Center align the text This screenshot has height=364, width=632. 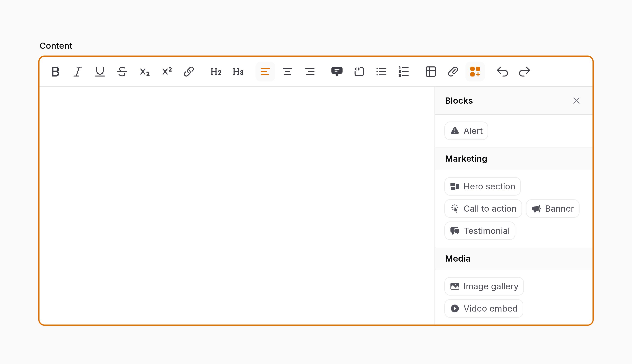click(x=287, y=72)
